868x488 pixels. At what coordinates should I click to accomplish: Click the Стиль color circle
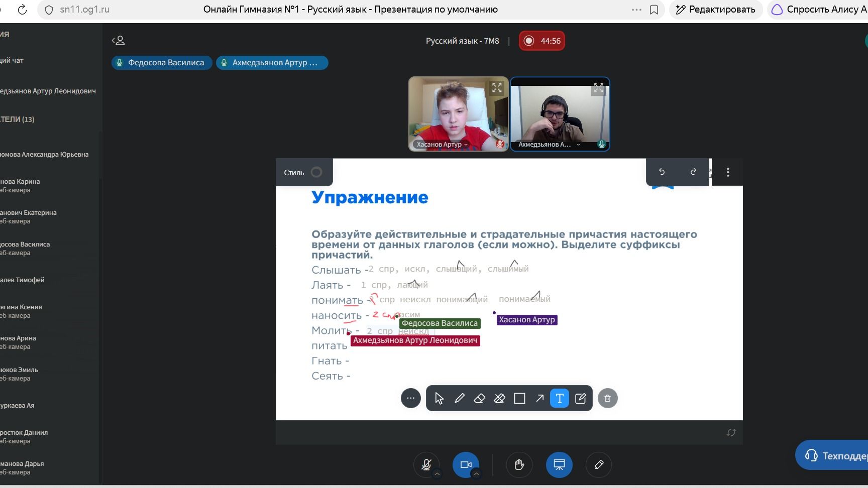(316, 172)
